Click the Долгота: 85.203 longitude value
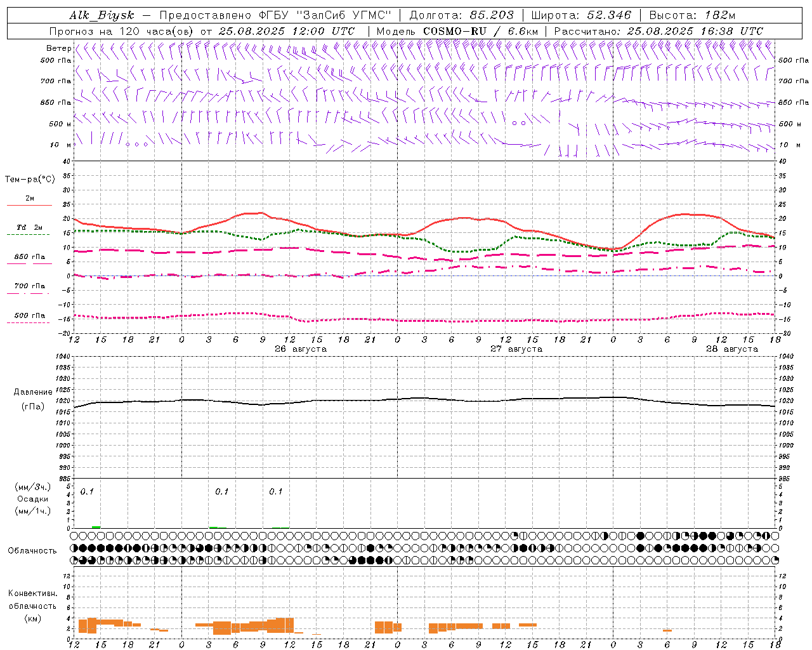Image resolution: width=812 pixels, height=650 pixels. [462, 15]
